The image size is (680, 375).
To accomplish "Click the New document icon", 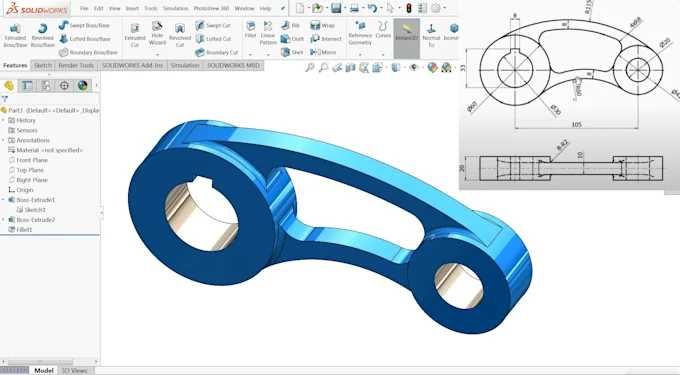I will point(300,8).
